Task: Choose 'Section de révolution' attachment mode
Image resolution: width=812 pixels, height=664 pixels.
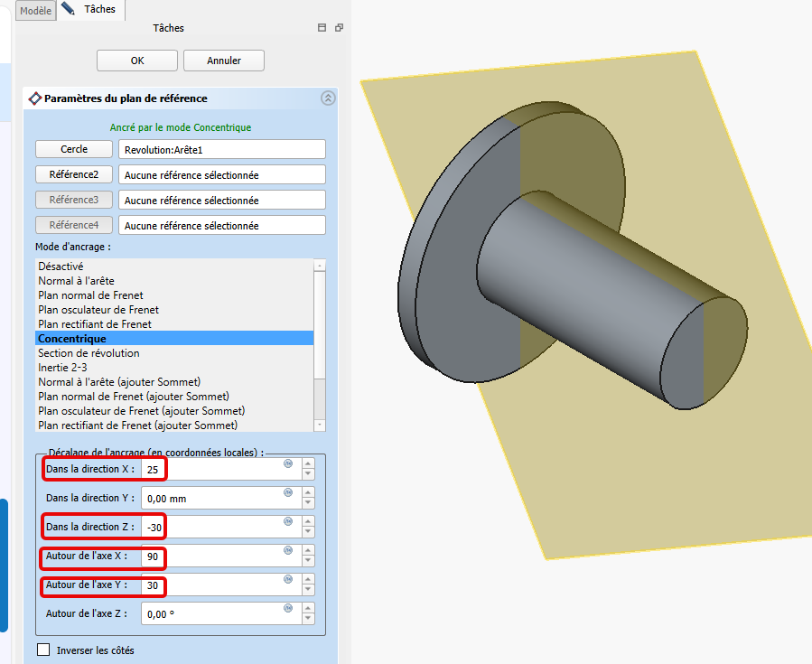Action: tap(89, 353)
